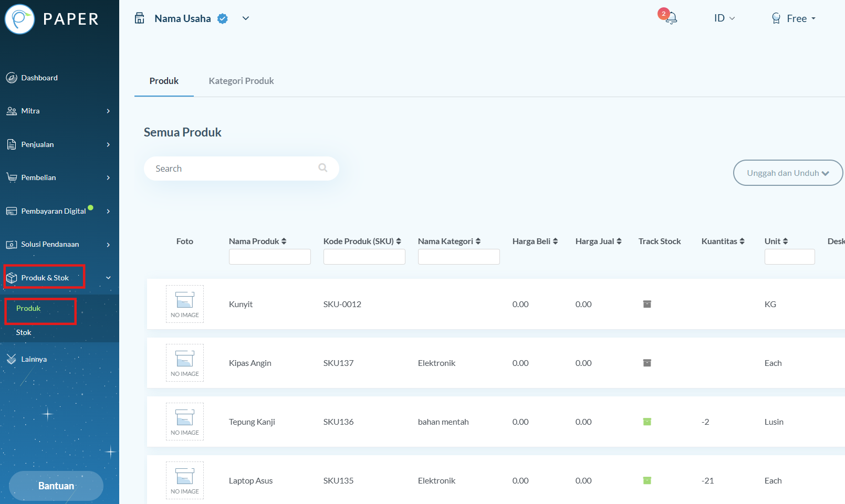Screen dimensions: 845x504
Task: Click the store building icon near Nama Usaha
Action: click(x=140, y=18)
